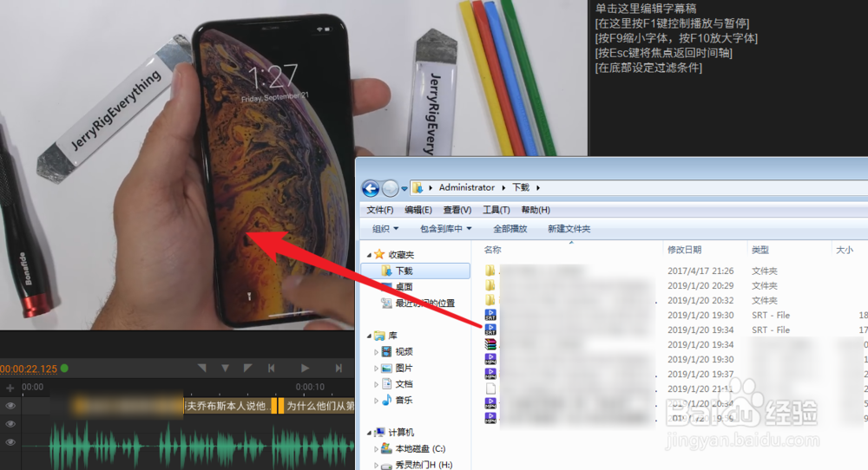Collapse the 收藏夹 section
The image size is (868, 470).
point(369,255)
